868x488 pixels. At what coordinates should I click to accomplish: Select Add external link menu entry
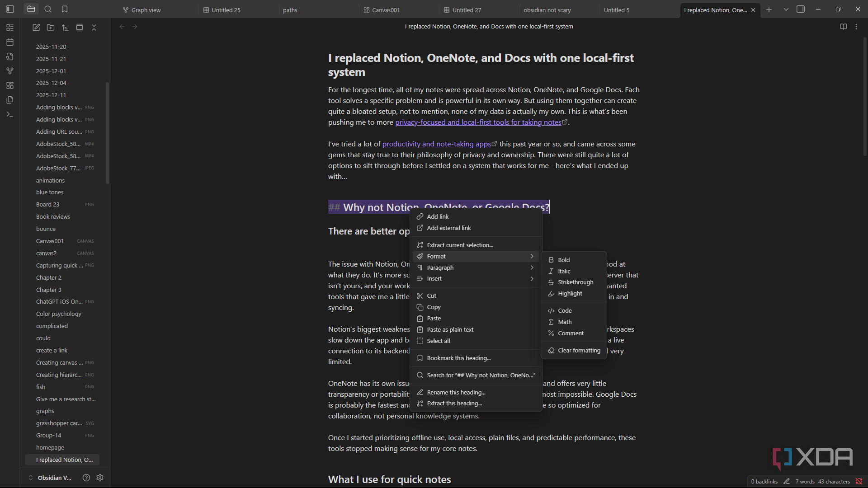point(476,228)
